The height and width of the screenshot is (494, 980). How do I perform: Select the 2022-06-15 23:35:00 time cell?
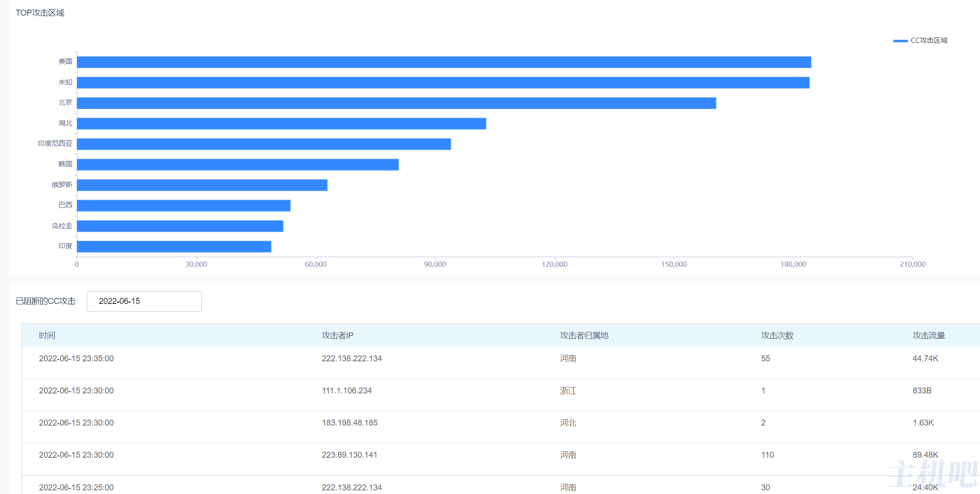pos(76,359)
